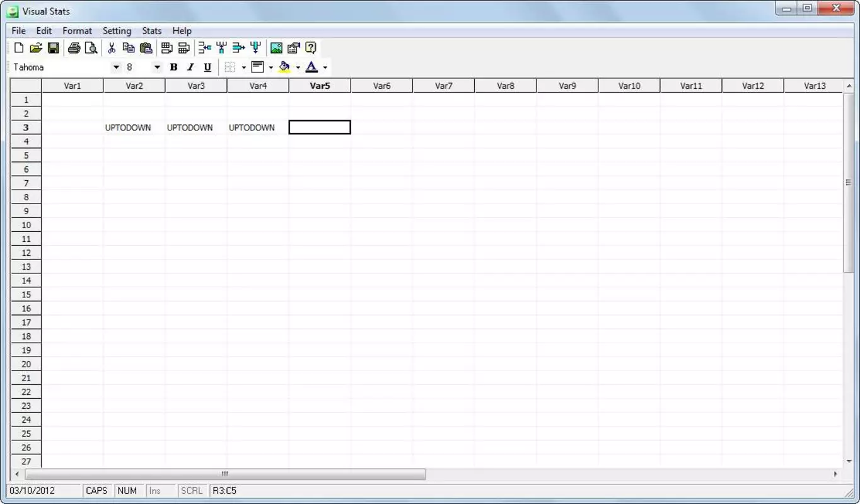Open the properties icon beside the picture icon
The image size is (860, 504).
[x=293, y=48]
